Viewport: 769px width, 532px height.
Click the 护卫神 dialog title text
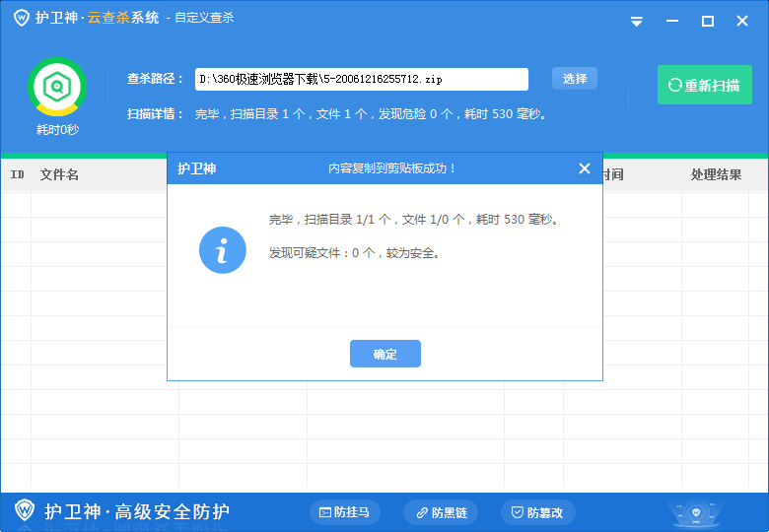click(196, 168)
